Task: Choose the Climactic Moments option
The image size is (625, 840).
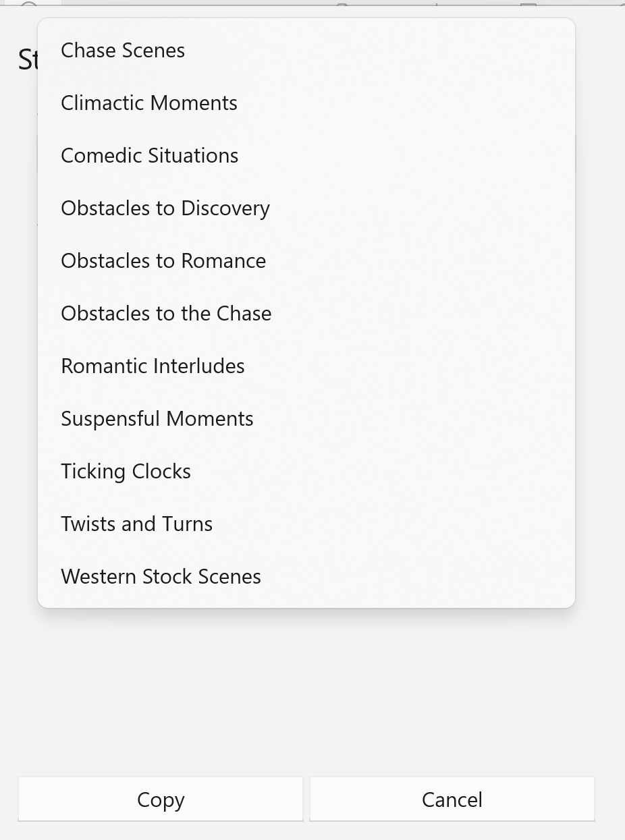Action: [149, 103]
